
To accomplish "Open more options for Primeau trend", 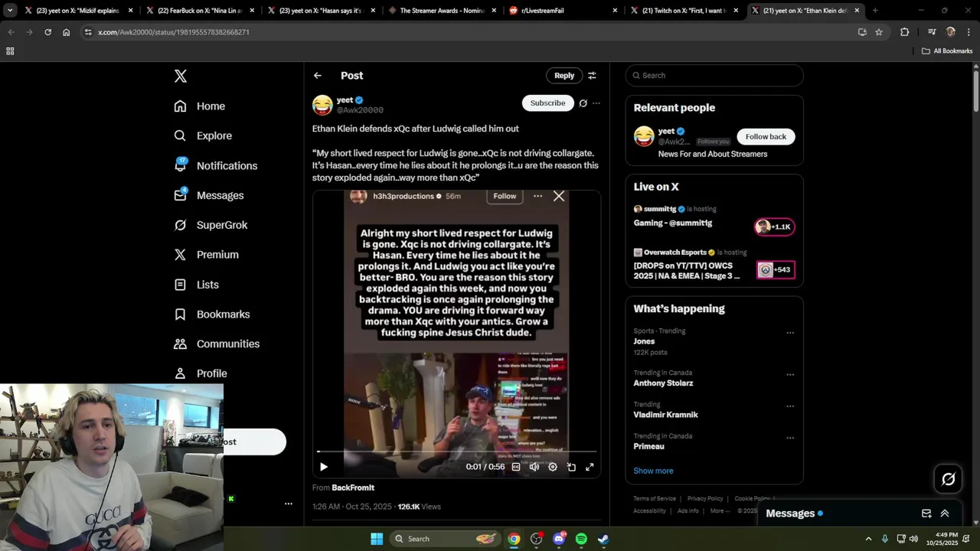I will point(790,439).
